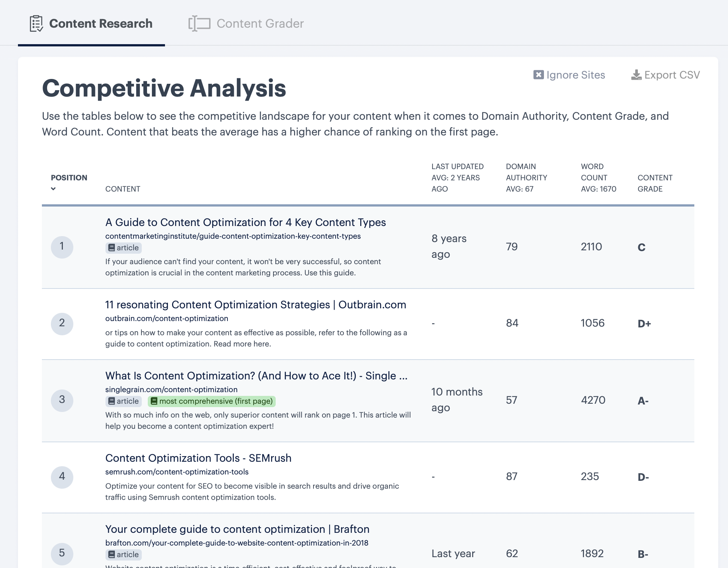This screenshot has height=568, width=728.
Task: Click the Content Grader icon
Action: 199,24
